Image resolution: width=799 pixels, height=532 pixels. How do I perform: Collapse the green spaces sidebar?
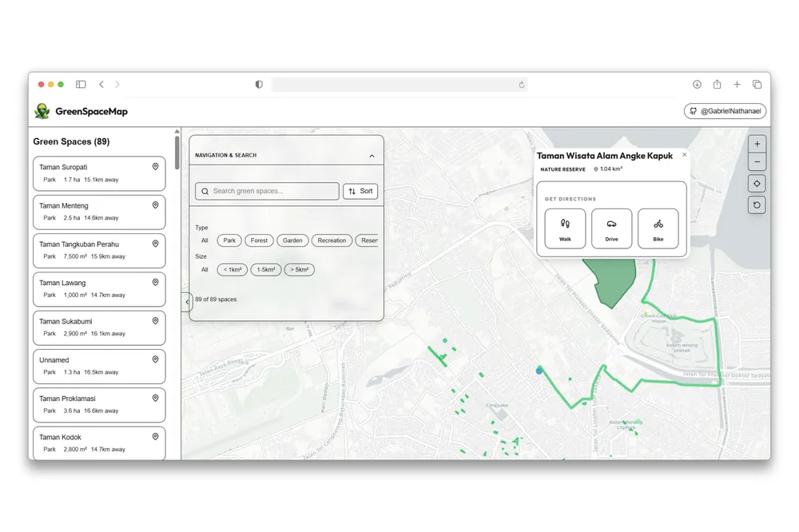click(186, 303)
